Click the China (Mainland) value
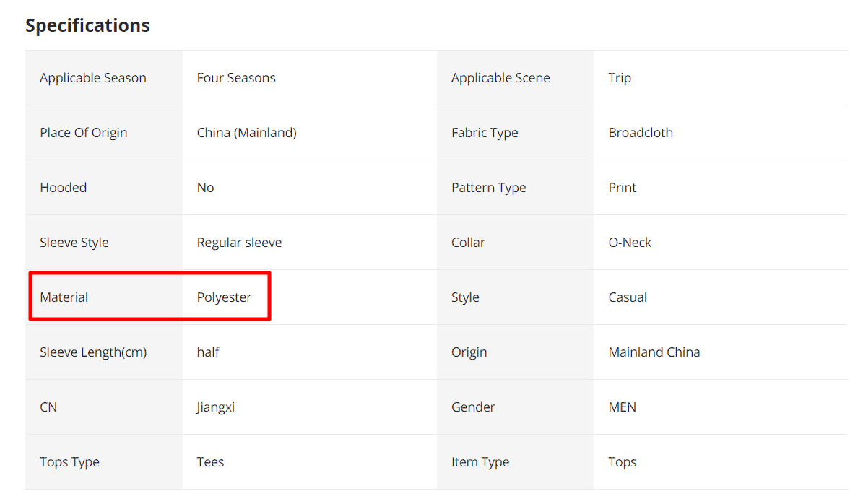Image resolution: width=863 pixels, height=504 pixels. (246, 133)
